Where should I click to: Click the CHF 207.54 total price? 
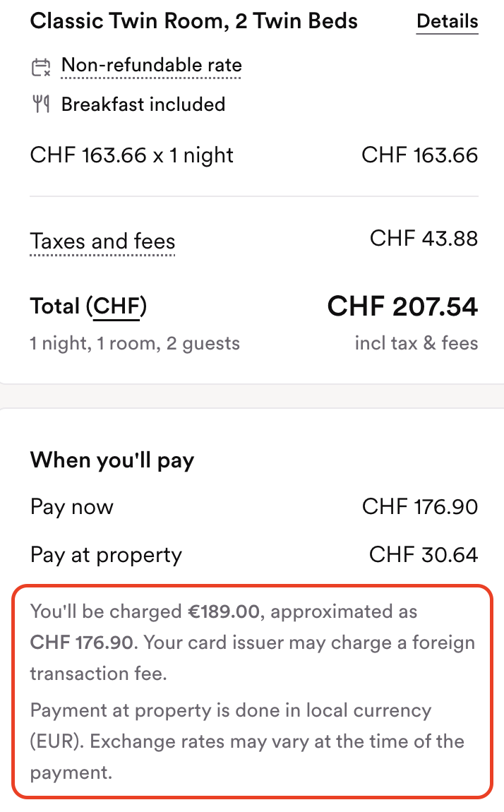pyautogui.click(x=402, y=306)
